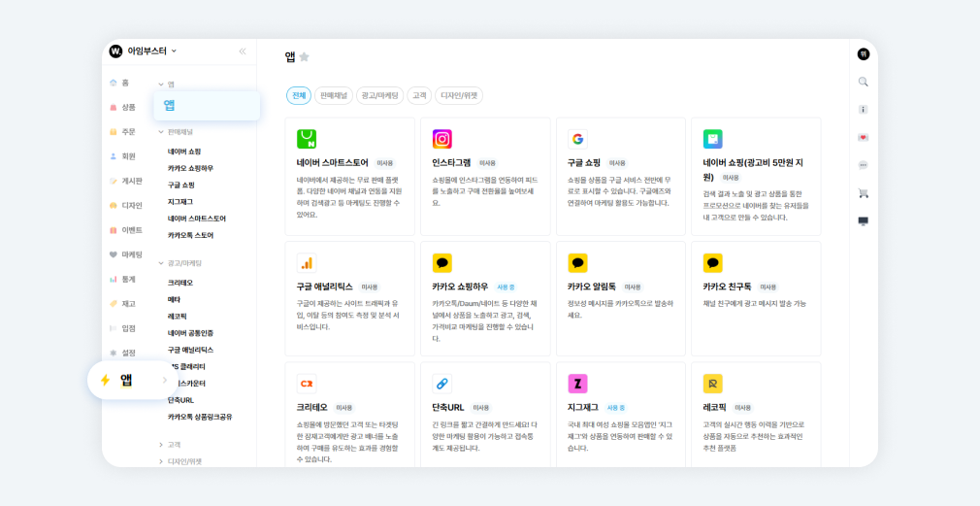Click the 사용 중 badge on 지그재그 card

point(615,408)
